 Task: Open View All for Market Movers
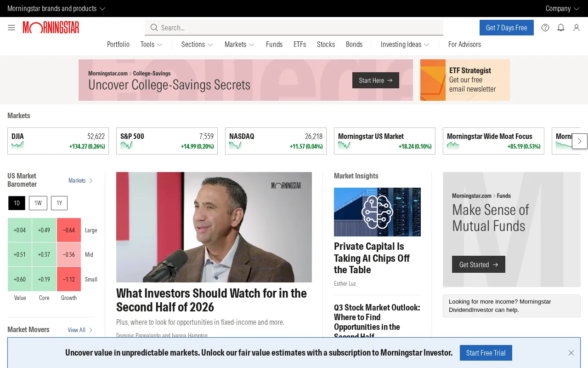pos(80,330)
